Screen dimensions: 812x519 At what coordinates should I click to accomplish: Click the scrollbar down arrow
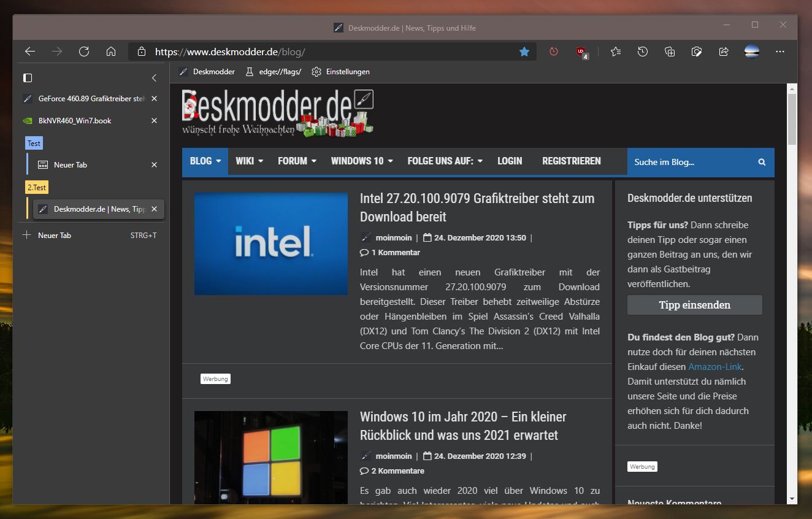click(x=792, y=499)
